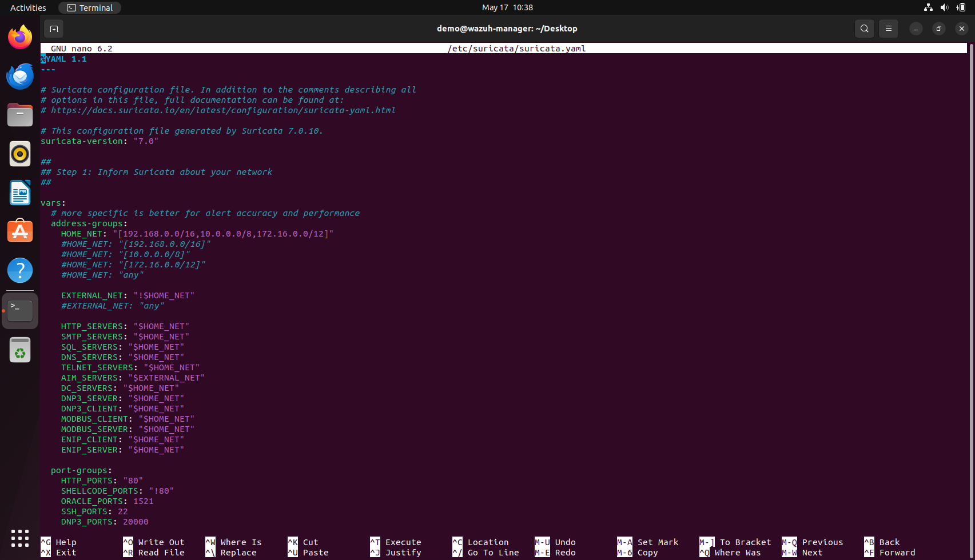Click the EXTERNAL_NET "!$HOME_NET" line
The image size is (975, 560).
[128, 295]
